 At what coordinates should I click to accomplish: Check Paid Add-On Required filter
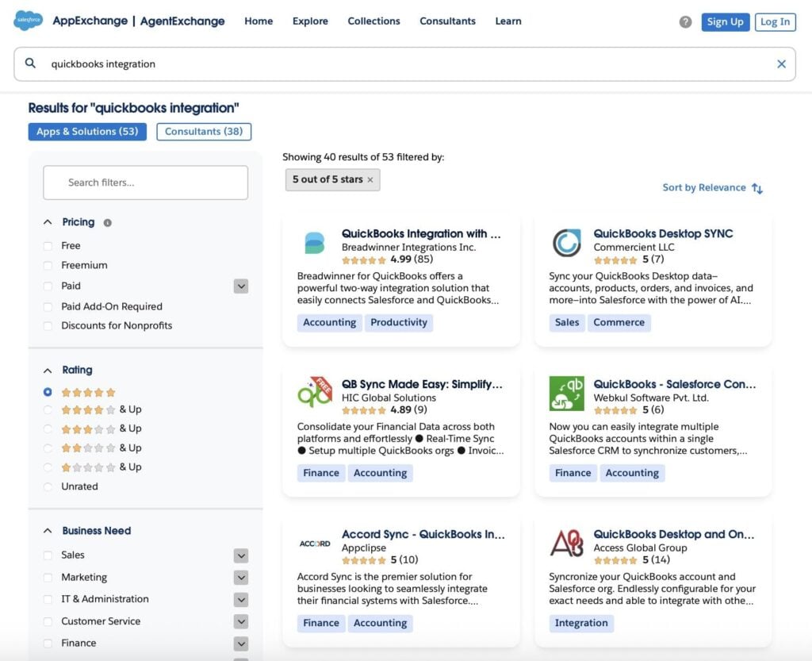pyautogui.click(x=48, y=306)
